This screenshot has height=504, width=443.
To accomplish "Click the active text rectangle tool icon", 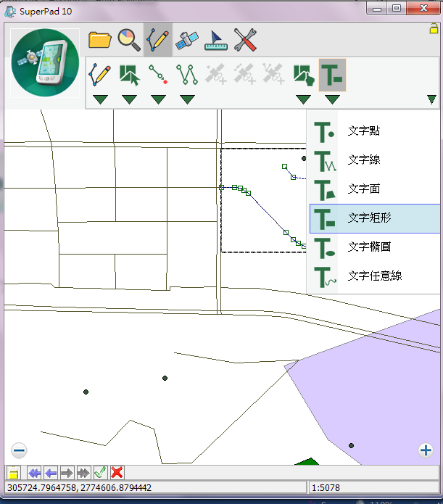I will tap(332, 75).
